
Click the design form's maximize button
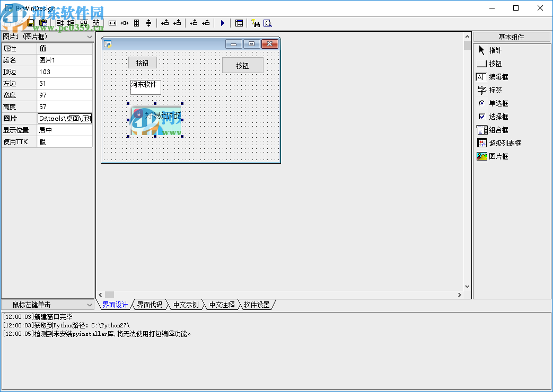251,44
